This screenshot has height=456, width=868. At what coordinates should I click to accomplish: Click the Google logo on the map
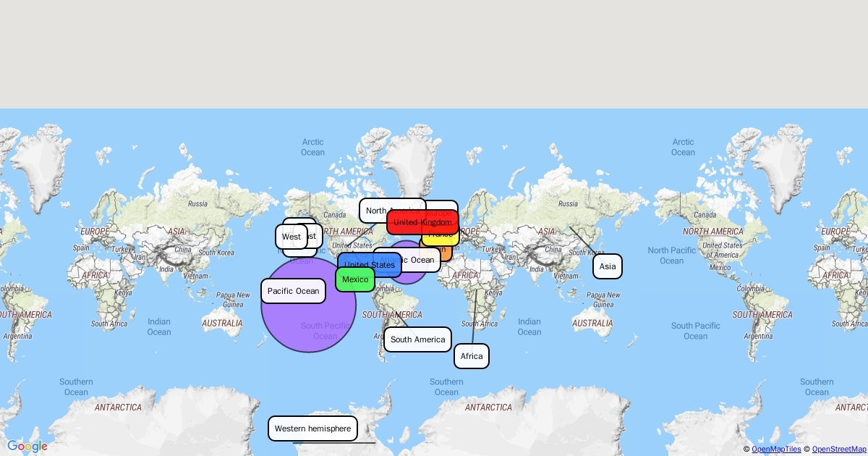click(27, 446)
